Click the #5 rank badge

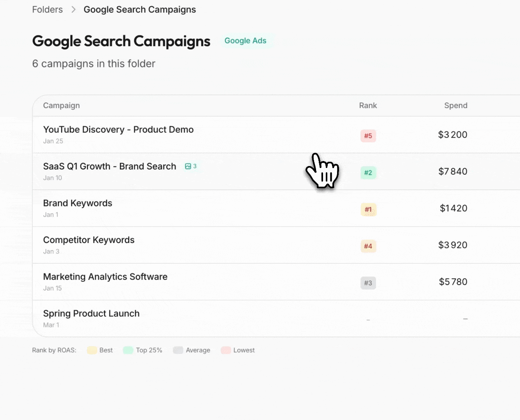(368, 136)
